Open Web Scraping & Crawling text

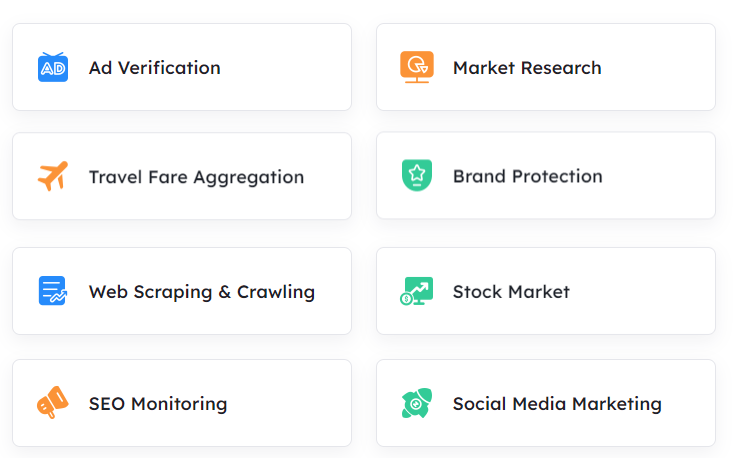pyautogui.click(x=202, y=292)
